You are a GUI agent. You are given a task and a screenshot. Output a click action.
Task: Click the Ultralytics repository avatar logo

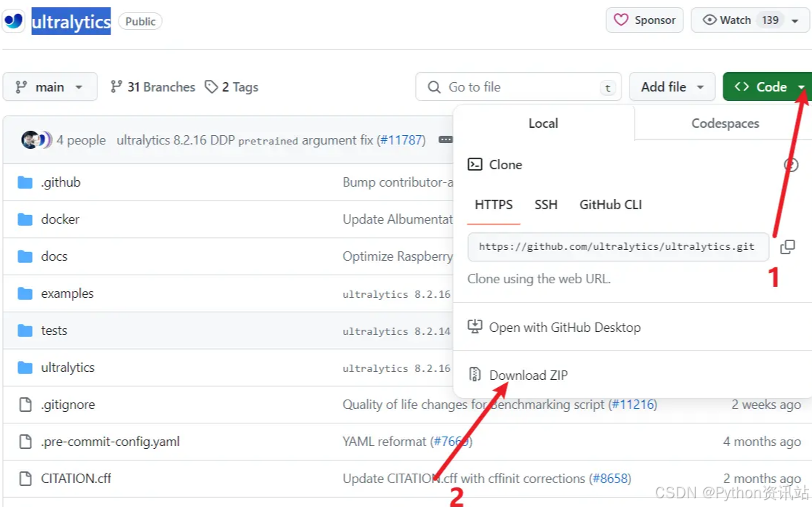click(14, 21)
